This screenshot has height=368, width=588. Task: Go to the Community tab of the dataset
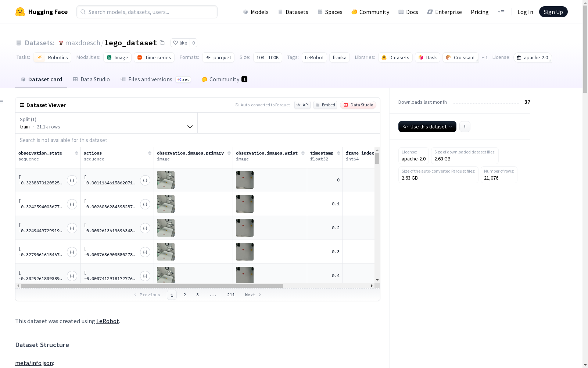[x=224, y=79]
